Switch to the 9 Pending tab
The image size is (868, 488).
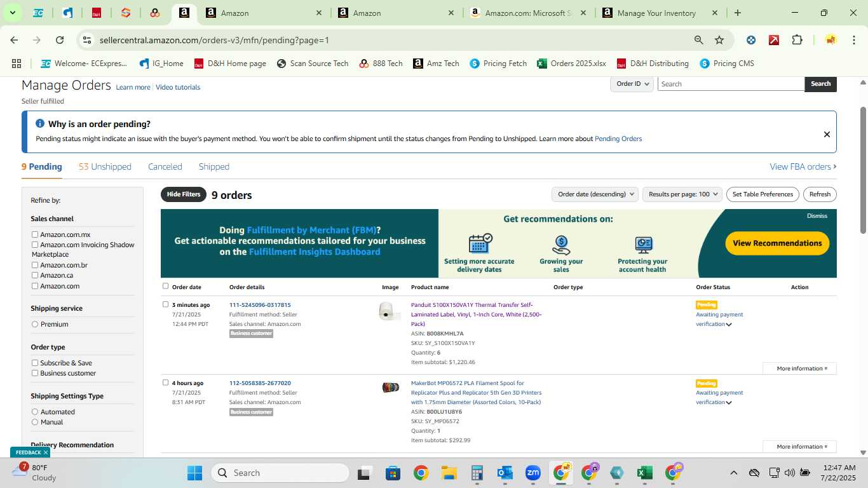coord(42,166)
